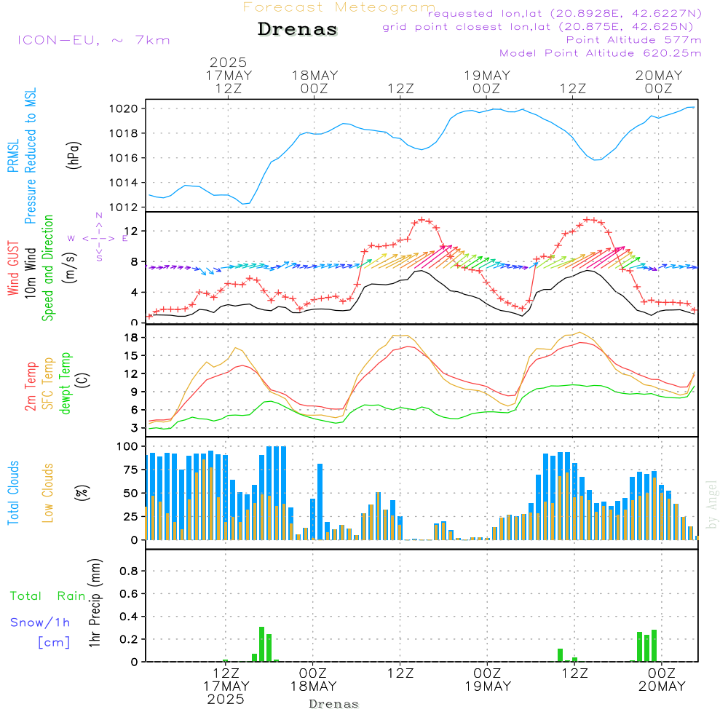728x728 pixels.
Task: Click the 18MAY date label on bottom axis
Action: pyautogui.click(x=314, y=686)
